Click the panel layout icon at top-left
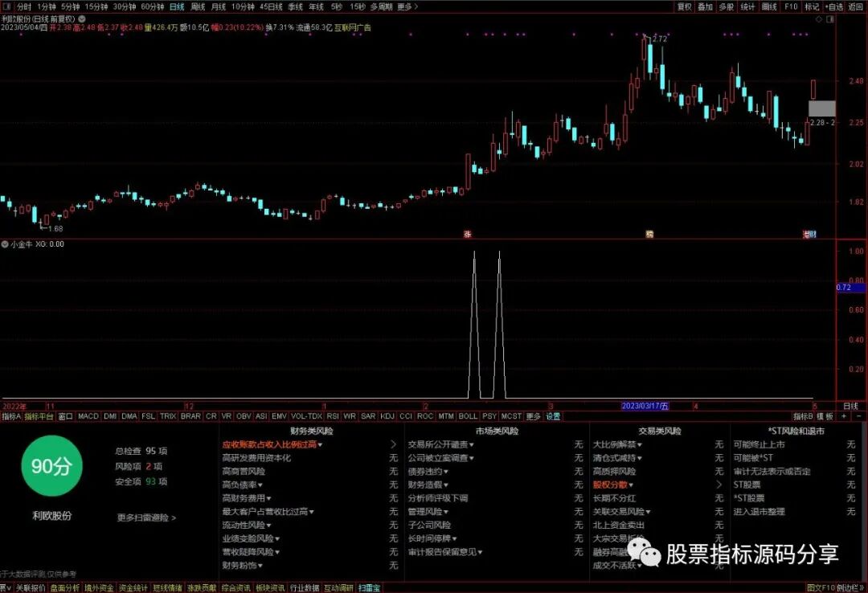Viewport: 868px width, 593px height. point(6,6)
